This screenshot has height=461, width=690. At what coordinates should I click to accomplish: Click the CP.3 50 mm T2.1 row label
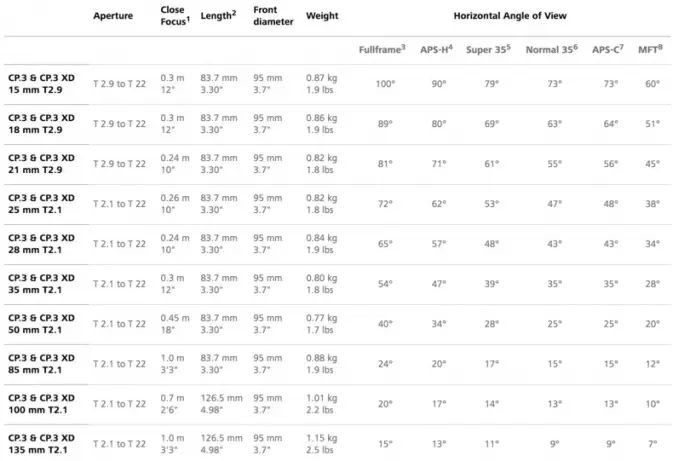(41, 324)
